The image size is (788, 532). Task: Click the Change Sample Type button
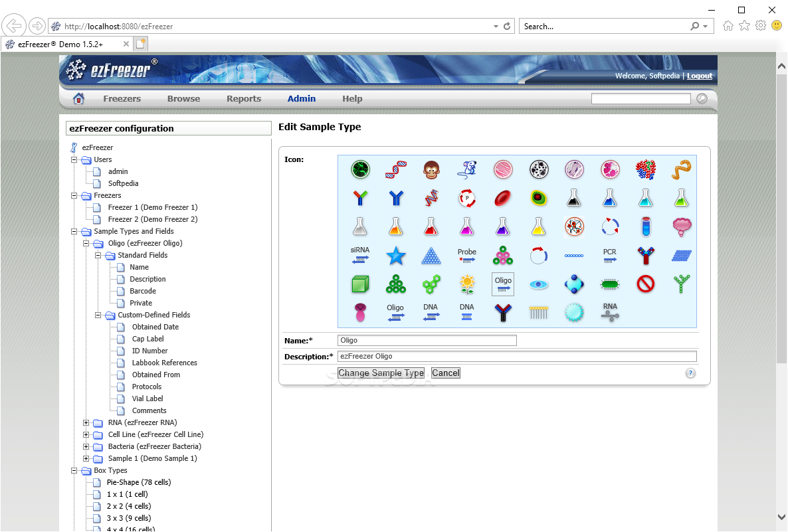[x=381, y=373]
